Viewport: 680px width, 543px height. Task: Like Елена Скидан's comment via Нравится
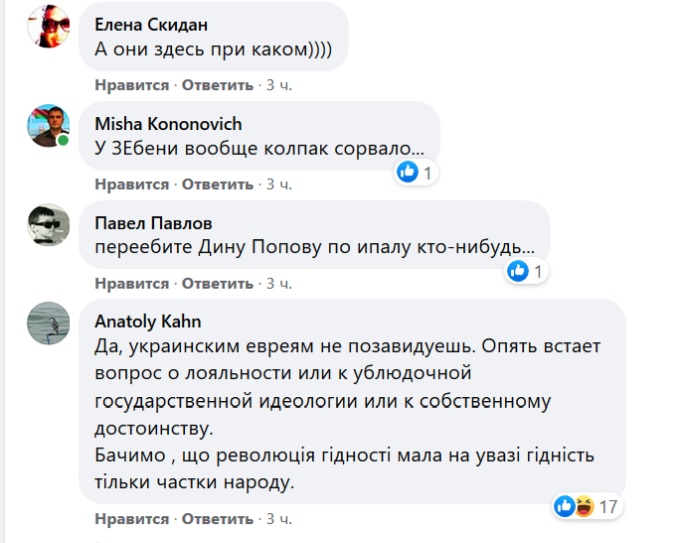click(x=131, y=85)
